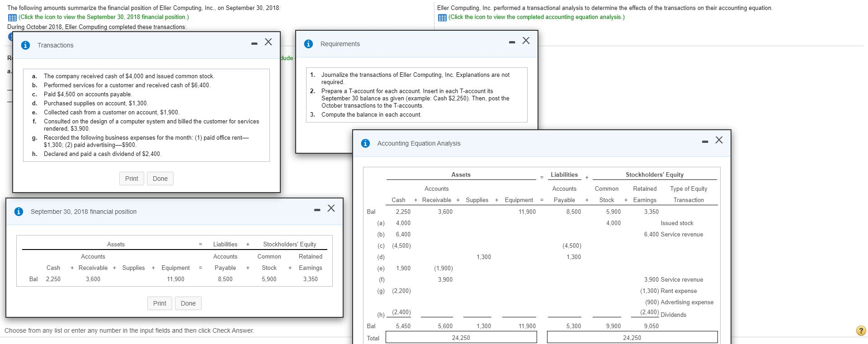
Task: Close the September 30 financial position dialog
Action: (x=331, y=208)
